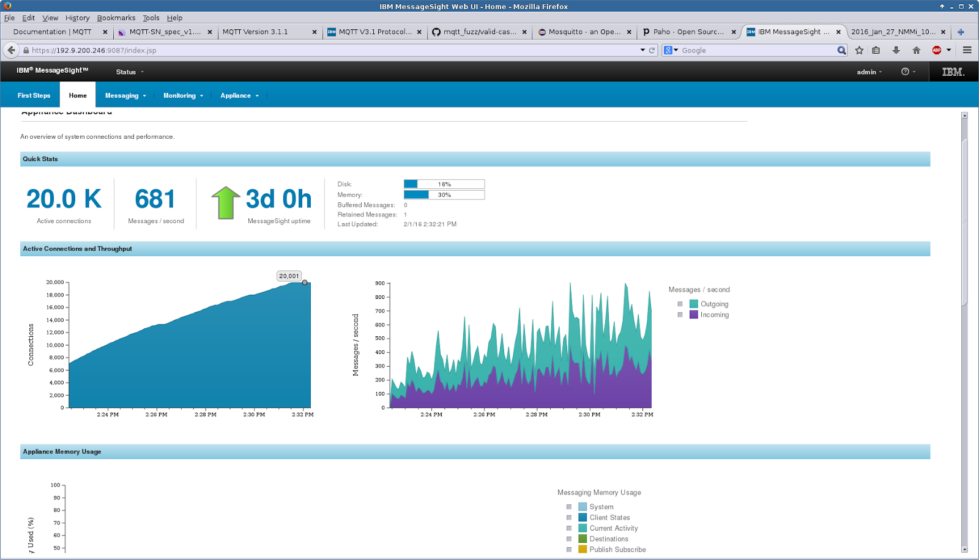Expand the Appliance dropdown
979x560 pixels.
(x=239, y=95)
